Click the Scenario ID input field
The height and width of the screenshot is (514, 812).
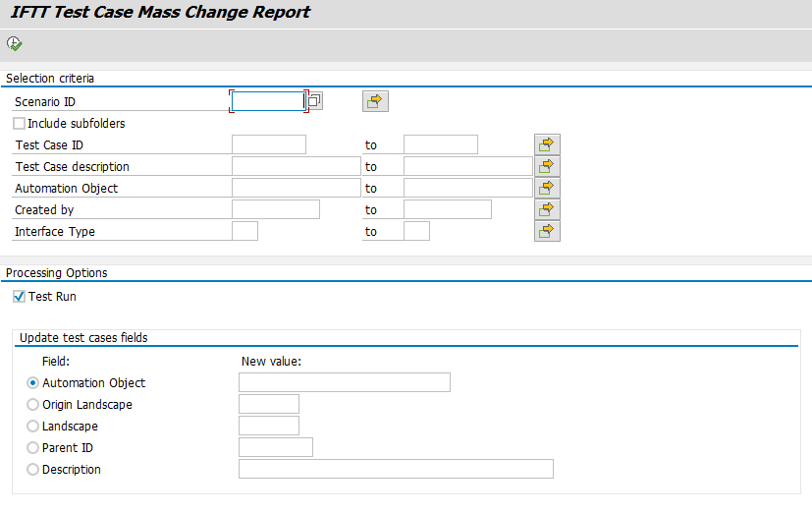point(269,101)
